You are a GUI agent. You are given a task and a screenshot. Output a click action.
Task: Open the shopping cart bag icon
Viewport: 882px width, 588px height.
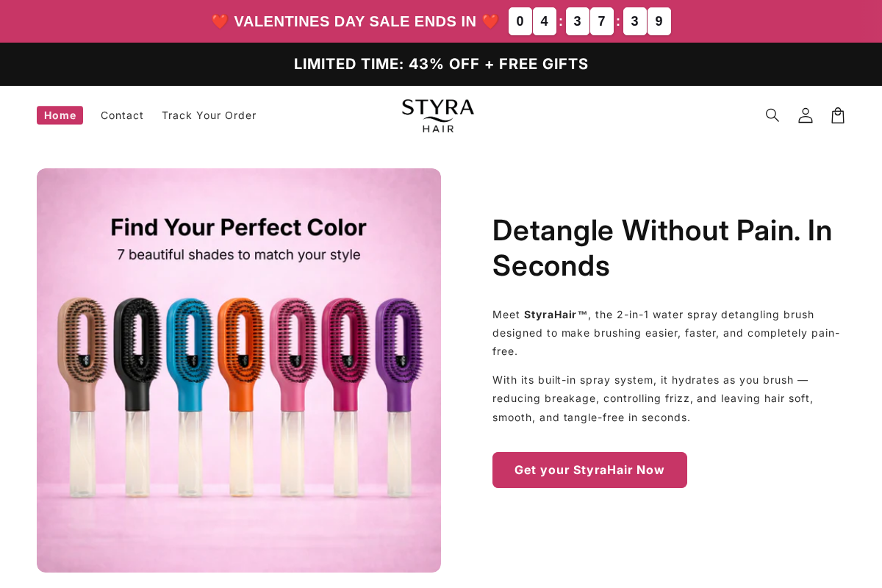pyautogui.click(x=837, y=115)
